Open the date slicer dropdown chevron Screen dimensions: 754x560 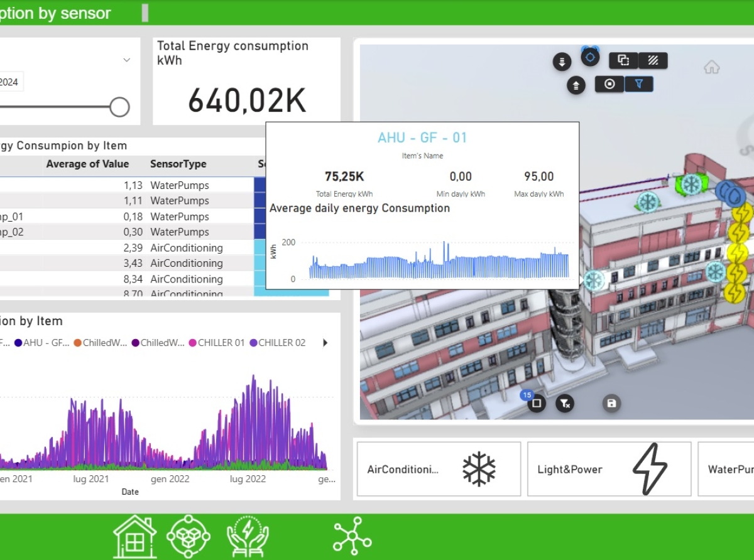pos(127,60)
